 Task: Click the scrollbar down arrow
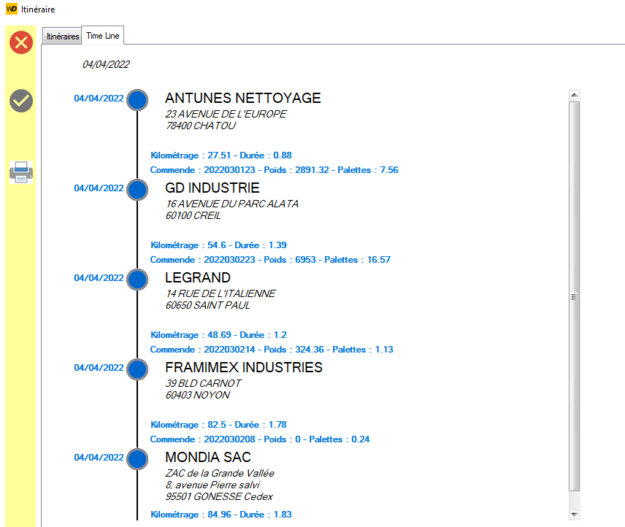(x=573, y=514)
